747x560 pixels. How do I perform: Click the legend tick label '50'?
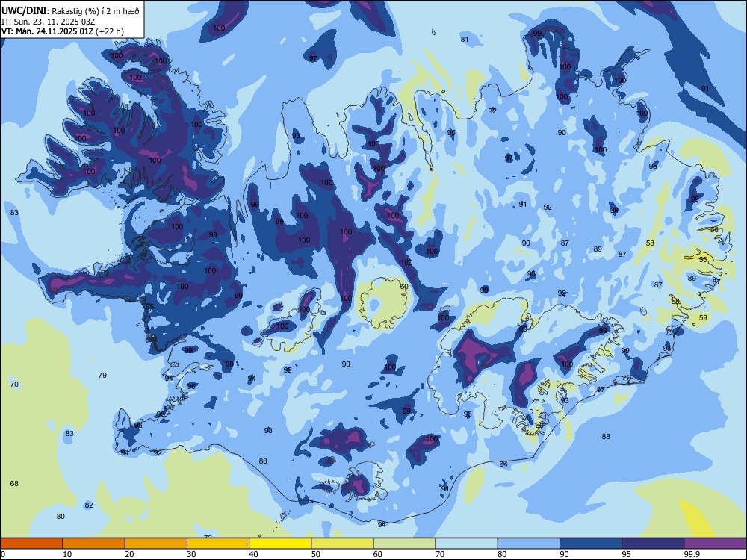pos(315,554)
